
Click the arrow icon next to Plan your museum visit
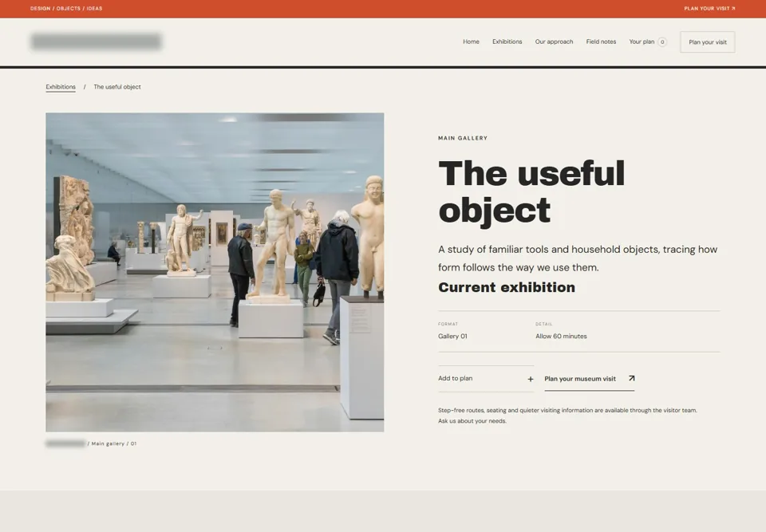pos(631,378)
